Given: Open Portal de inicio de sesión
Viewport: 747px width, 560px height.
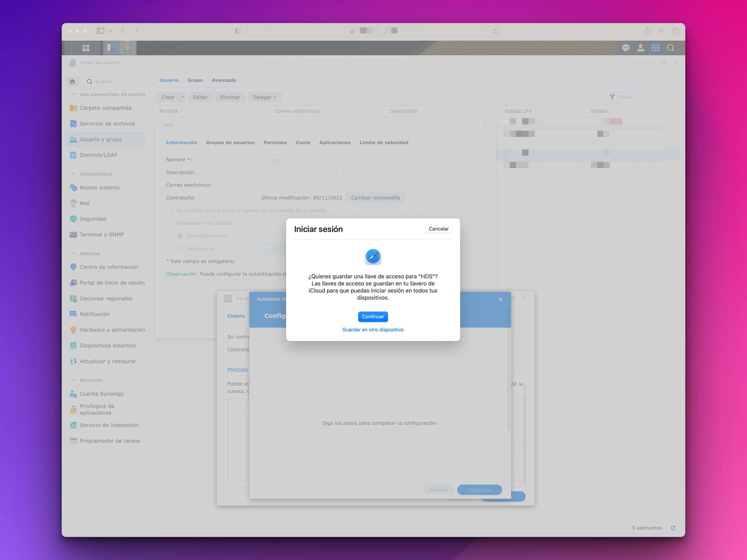Looking at the screenshot, I should click(x=105, y=283).
